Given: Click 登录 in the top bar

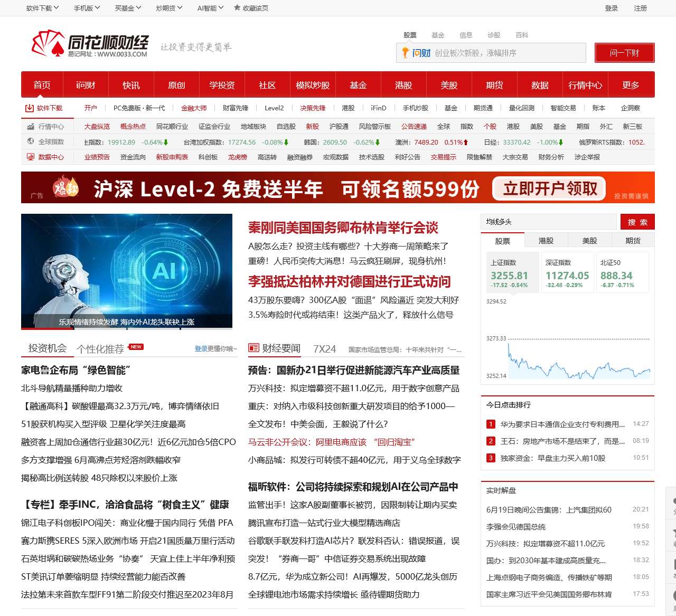Looking at the screenshot, I should 611,8.
